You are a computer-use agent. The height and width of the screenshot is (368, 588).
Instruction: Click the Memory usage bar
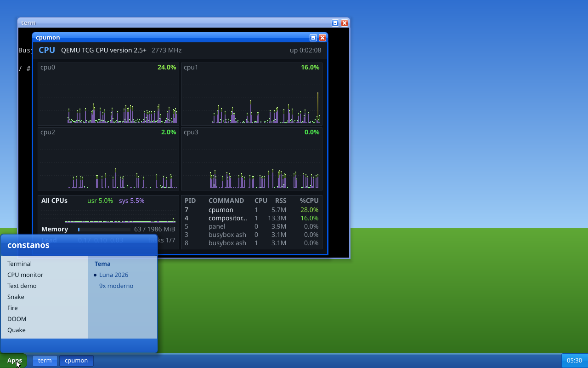pyautogui.click(x=104, y=229)
